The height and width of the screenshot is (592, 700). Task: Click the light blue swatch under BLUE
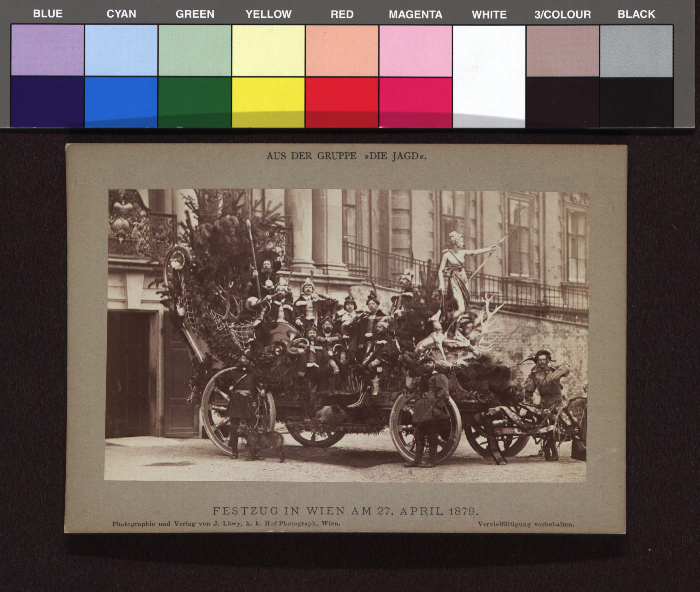point(47,50)
